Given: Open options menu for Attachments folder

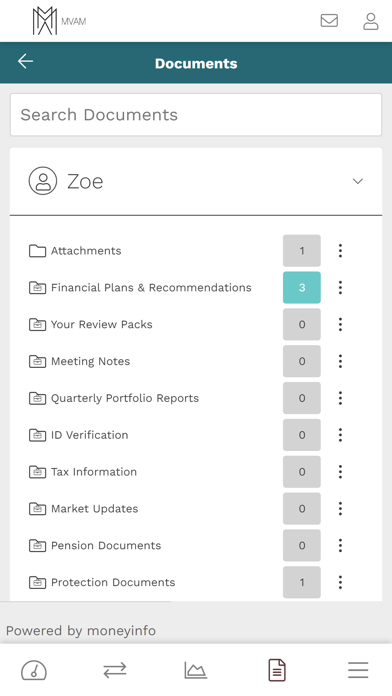Looking at the screenshot, I should point(341,251).
